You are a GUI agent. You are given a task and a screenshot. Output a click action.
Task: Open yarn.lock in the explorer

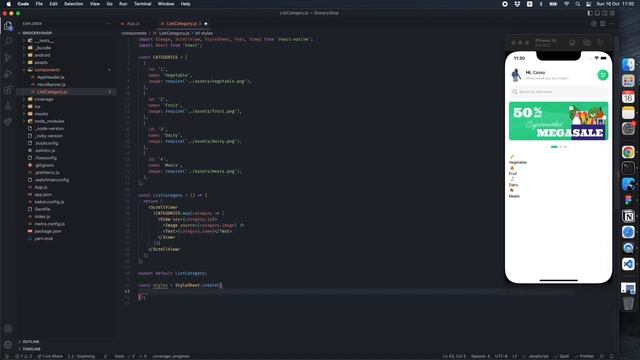pos(44,239)
